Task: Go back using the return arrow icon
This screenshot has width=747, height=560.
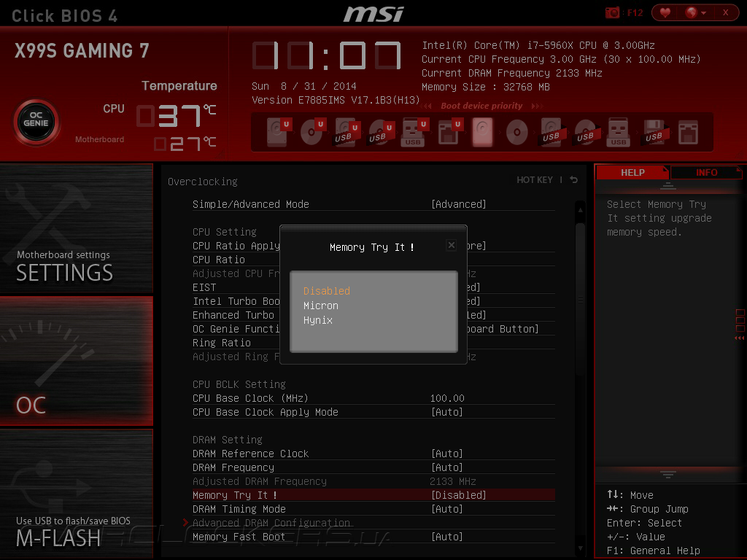Action: point(574,179)
